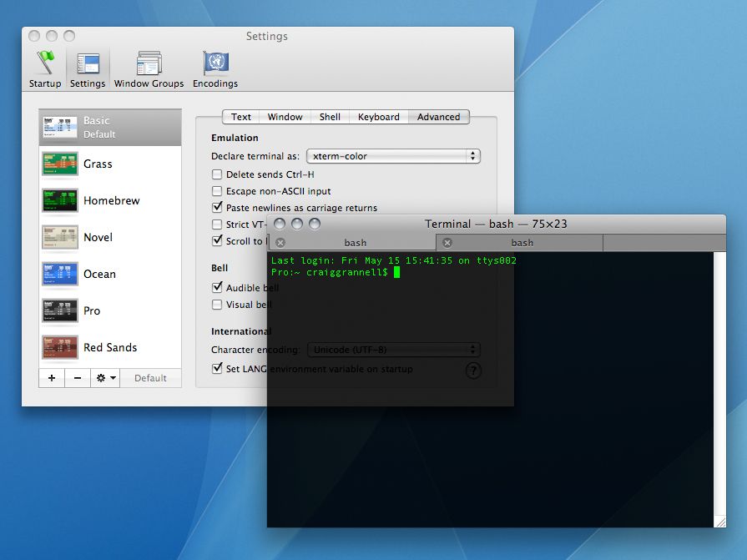Viewport: 747px width, 560px height.
Task: Switch to the Keyboard tab
Action: pos(378,117)
